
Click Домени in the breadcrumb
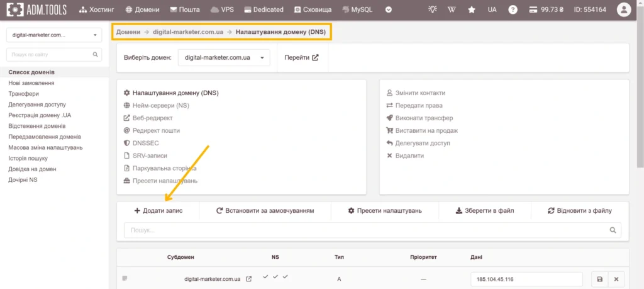click(x=128, y=32)
